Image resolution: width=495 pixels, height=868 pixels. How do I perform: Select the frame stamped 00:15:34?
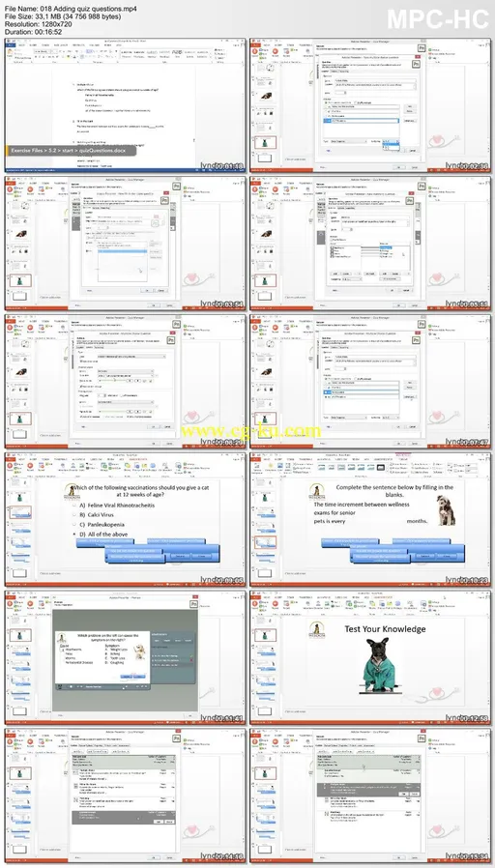(x=370, y=796)
